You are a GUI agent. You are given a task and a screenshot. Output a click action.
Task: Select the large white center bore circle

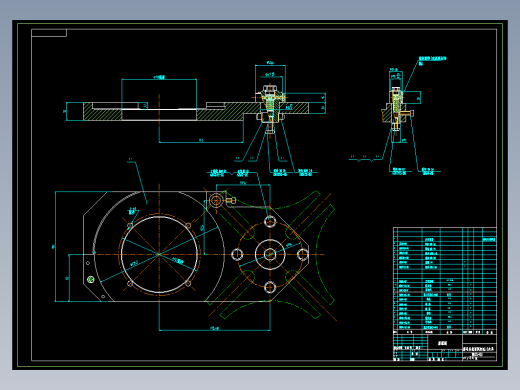click(159, 255)
